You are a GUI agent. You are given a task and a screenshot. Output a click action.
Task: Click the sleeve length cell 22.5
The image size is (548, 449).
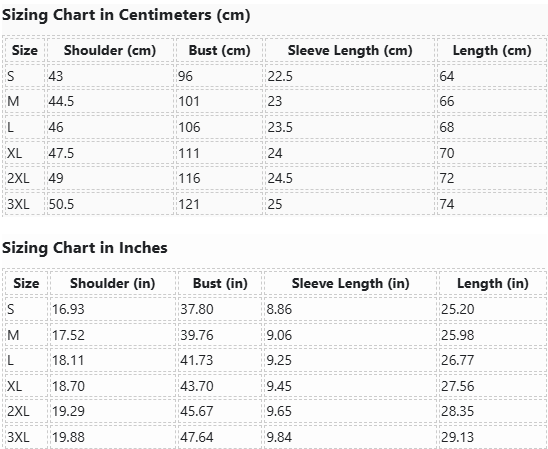click(x=280, y=76)
